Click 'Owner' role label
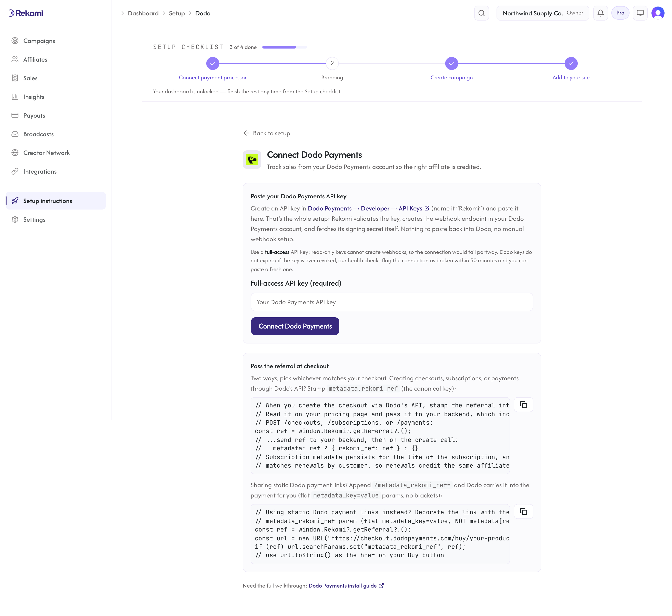 click(575, 13)
